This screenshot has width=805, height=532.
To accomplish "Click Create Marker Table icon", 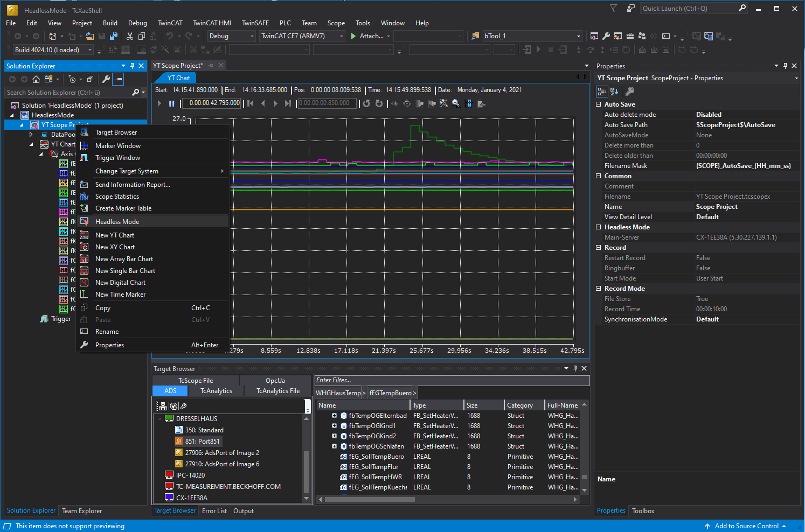I will point(84,208).
